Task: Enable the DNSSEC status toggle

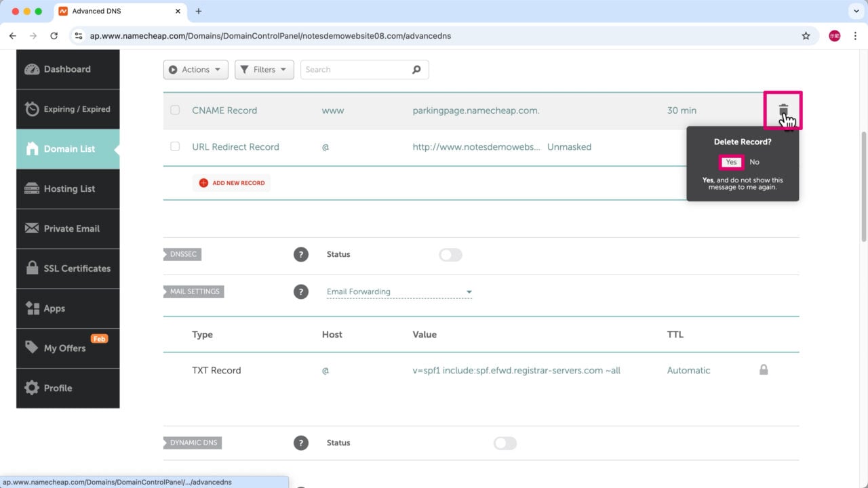Action: tap(450, 255)
